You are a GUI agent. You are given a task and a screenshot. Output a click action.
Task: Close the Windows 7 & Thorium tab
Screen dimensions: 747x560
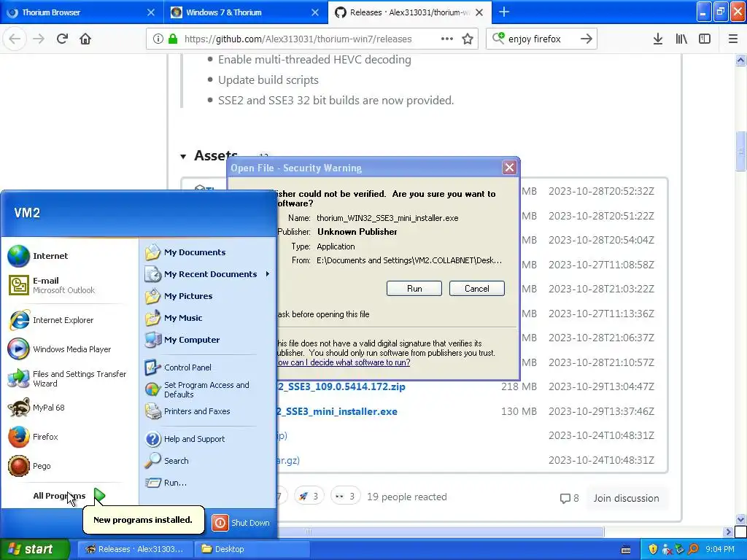pyautogui.click(x=315, y=12)
